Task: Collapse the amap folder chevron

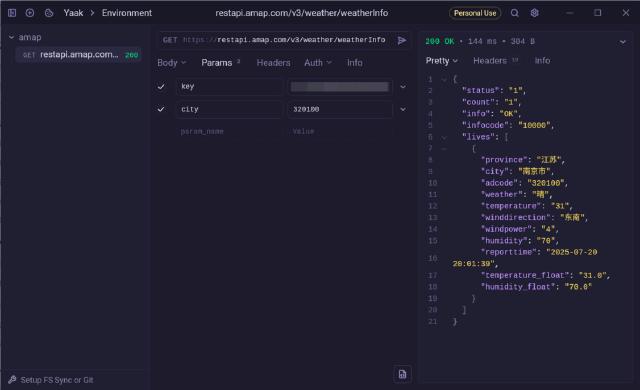Action: coord(11,37)
